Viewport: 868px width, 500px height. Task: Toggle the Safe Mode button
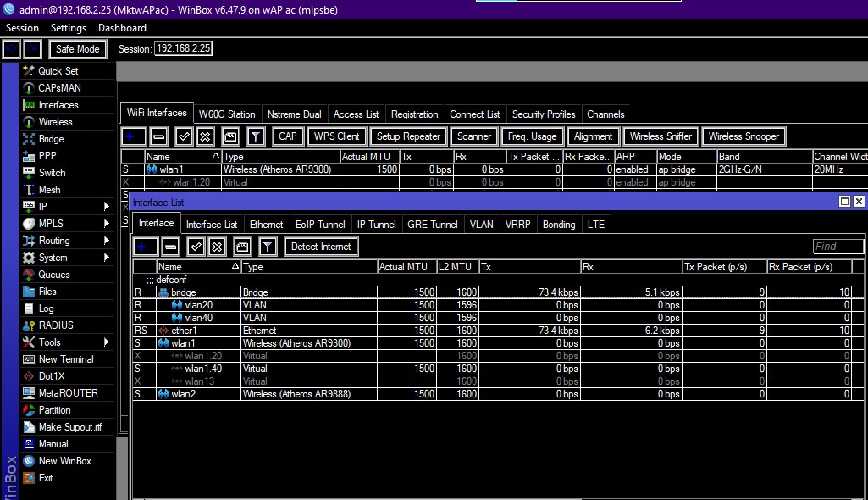tap(78, 48)
